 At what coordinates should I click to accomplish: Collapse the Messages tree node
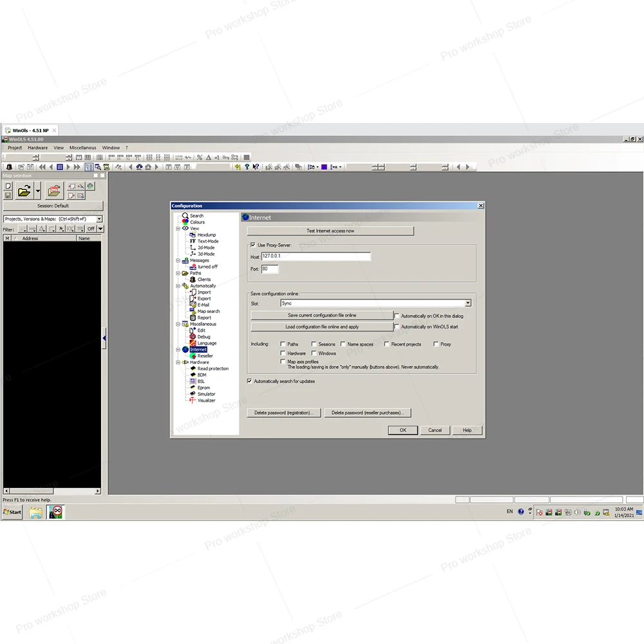pyautogui.click(x=178, y=260)
